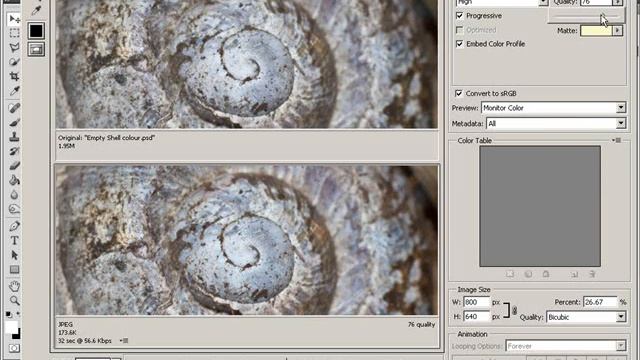
Task: Click the foreground color white swatch
Action: tap(11, 327)
